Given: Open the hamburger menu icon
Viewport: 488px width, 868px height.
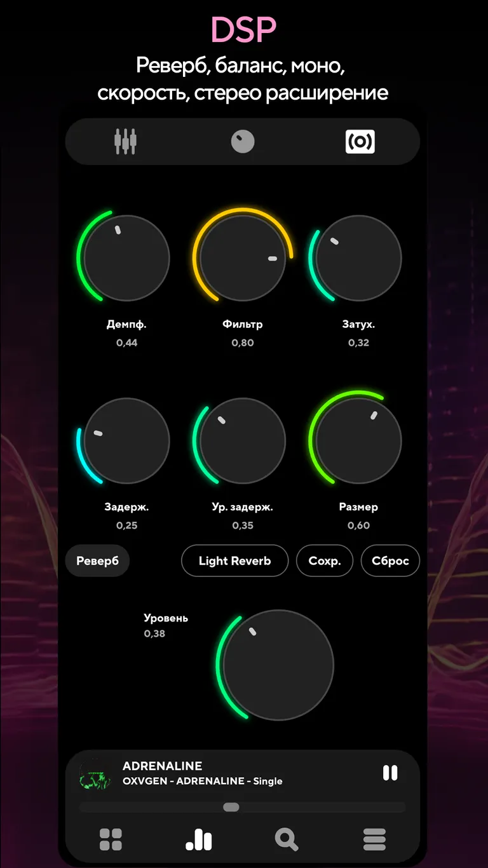Looking at the screenshot, I should [374, 839].
